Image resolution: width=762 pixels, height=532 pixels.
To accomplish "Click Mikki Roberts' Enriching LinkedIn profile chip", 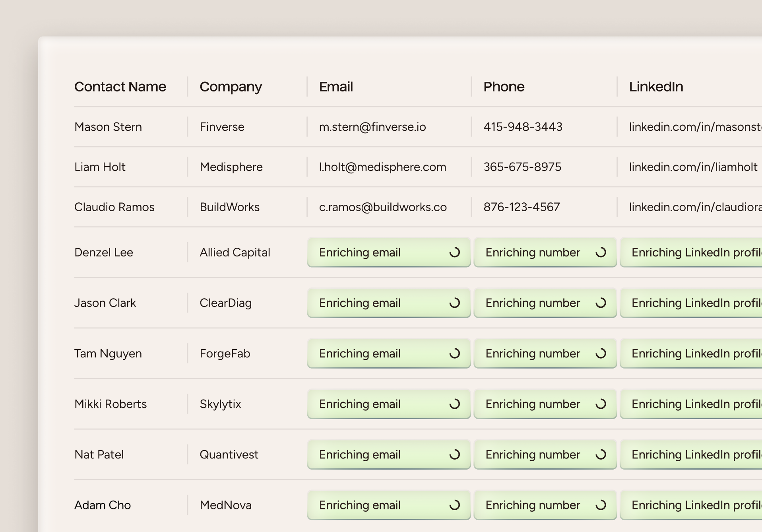I will 691,404.
